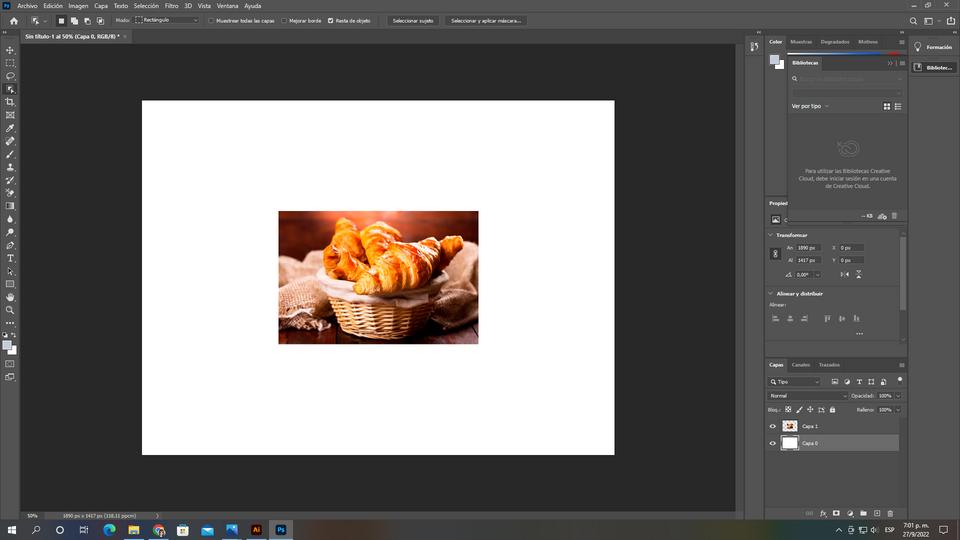This screenshot has width=960, height=540.
Task: Open the Filtro menu
Action: point(171,6)
